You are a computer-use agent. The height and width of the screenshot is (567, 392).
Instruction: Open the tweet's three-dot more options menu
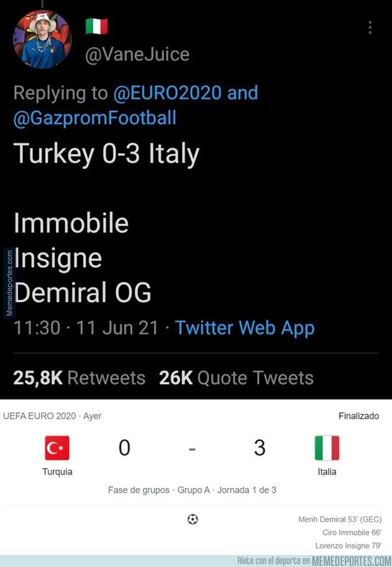pos(370,28)
